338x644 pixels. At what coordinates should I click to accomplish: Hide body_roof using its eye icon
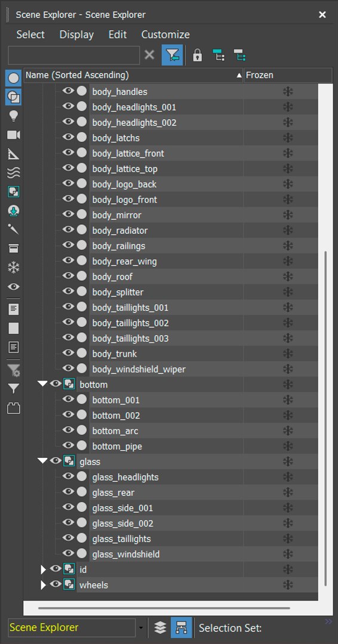[68, 276]
